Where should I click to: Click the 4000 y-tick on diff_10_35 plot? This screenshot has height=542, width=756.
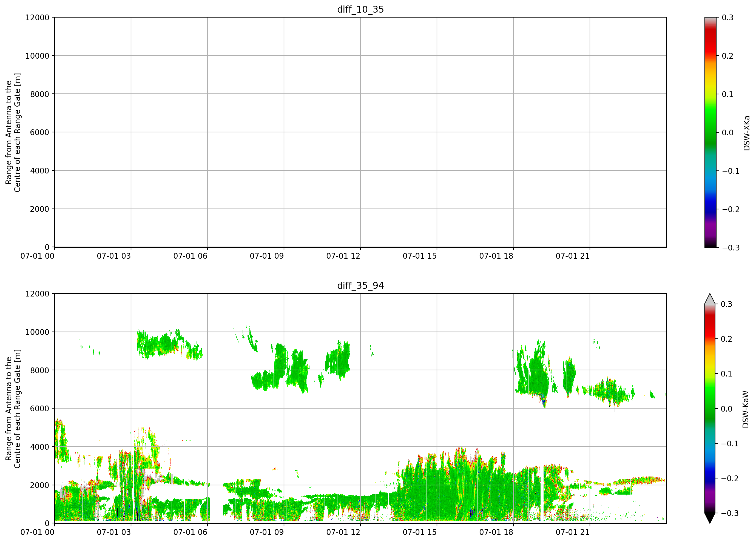(40, 170)
